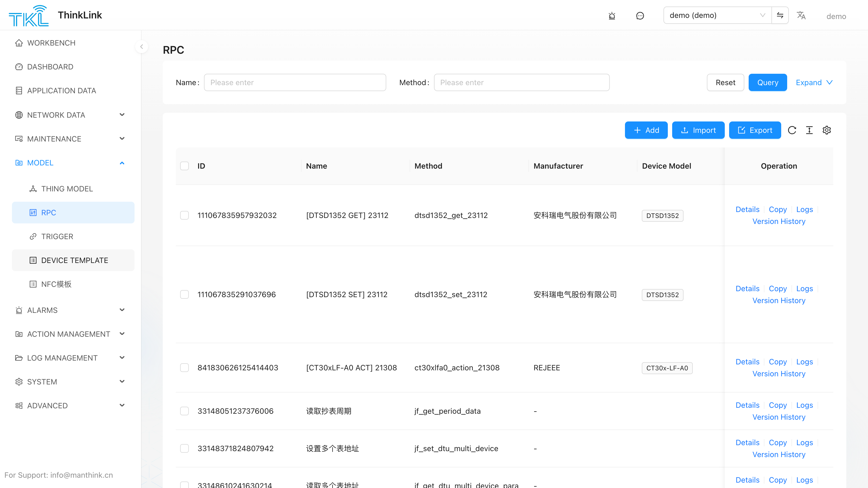Click the Application Data icon
This screenshot has height=488, width=868.
pyautogui.click(x=19, y=91)
